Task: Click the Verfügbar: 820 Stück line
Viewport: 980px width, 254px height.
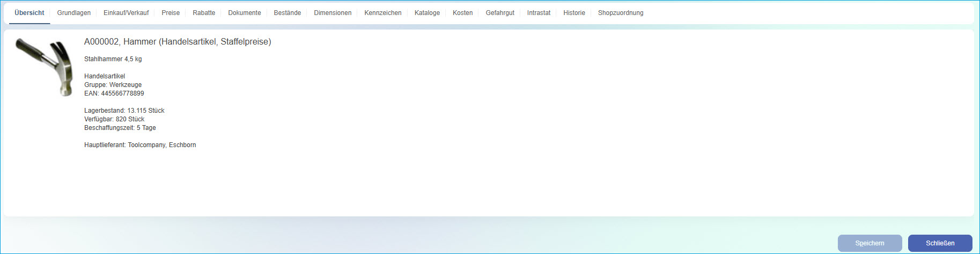Action: click(x=114, y=119)
